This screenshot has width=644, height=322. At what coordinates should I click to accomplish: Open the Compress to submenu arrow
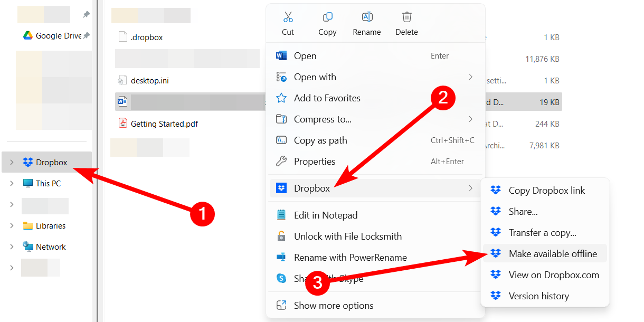470,119
